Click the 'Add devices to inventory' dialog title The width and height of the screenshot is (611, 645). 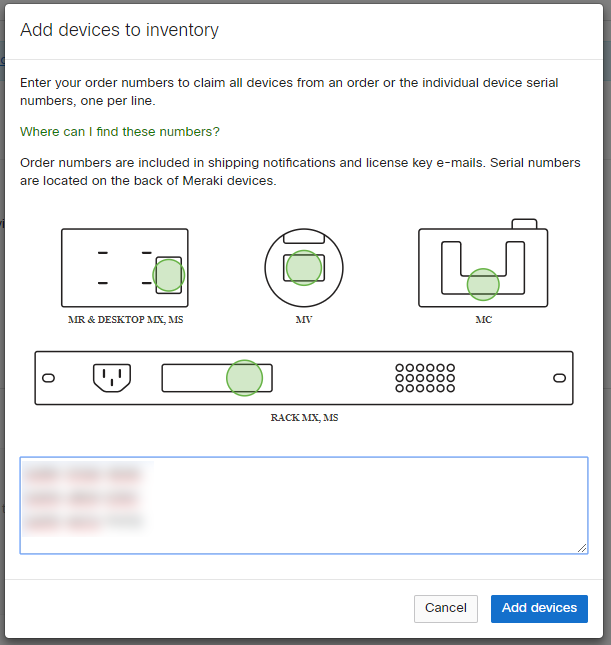tap(119, 30)
